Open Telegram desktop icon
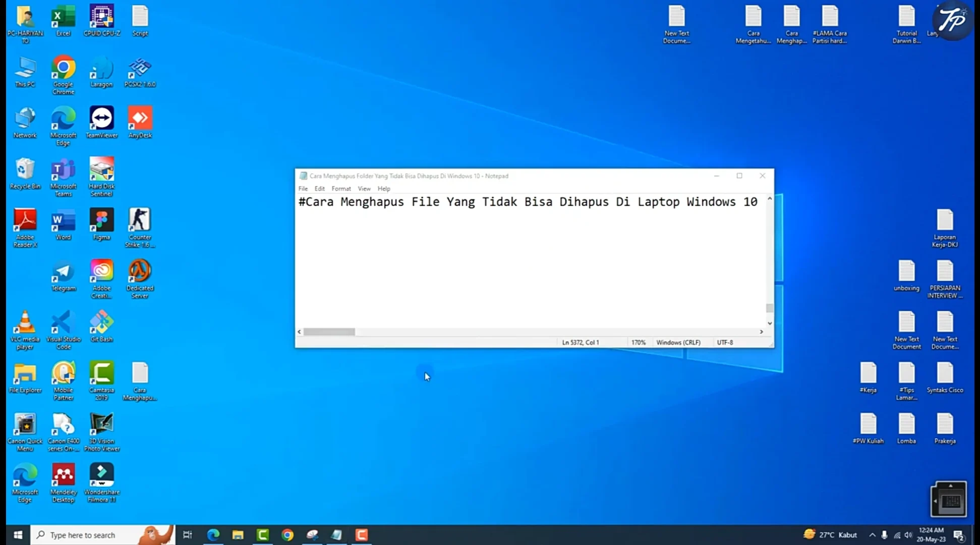 click(63, 276)
